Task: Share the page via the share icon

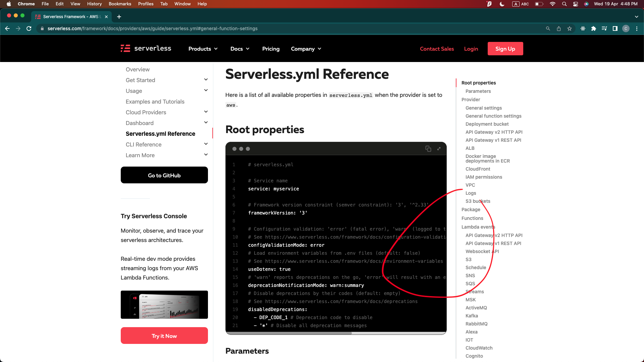Action: 558,28
